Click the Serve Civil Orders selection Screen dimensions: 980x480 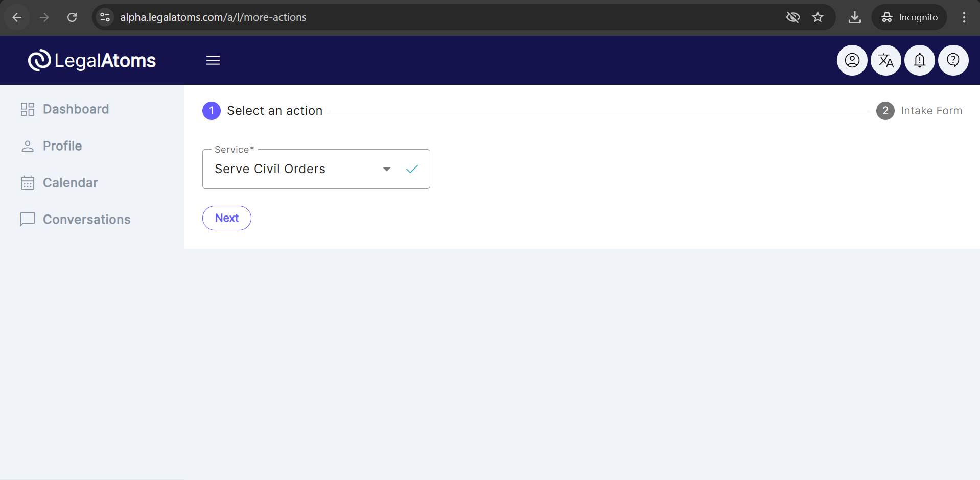(x=270, y=169)
